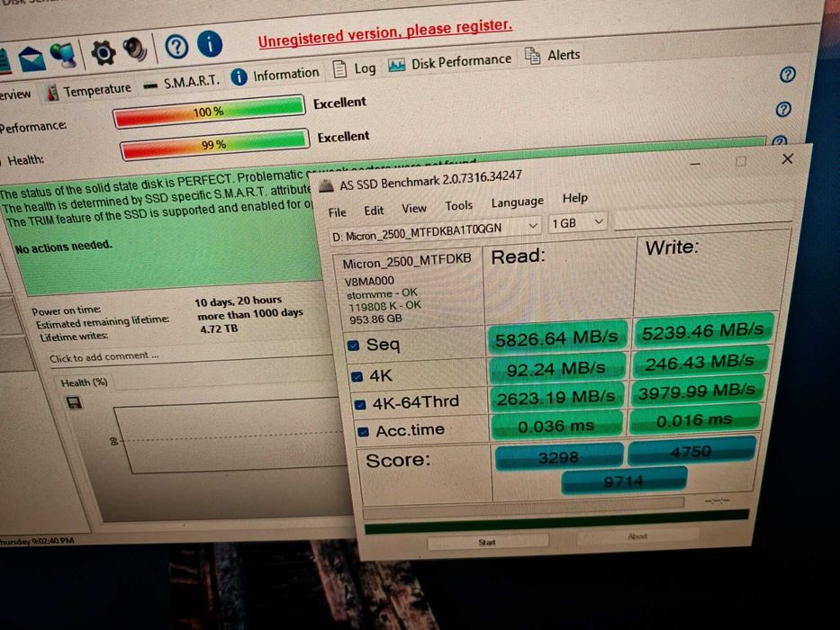Click the 4K write result 246.43 MB/s
Viewport: 840px width, 630px height.
point(700,363)
